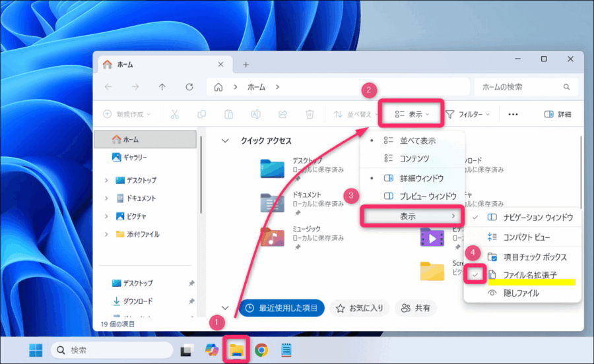Viewport: 594px width, 364px height.
Task: Click the Share icon in toolbar
Action: coord(282,114)
